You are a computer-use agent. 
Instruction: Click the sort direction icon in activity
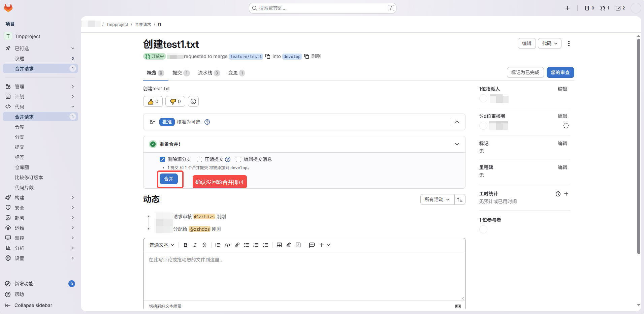click(x=460, y=199)
